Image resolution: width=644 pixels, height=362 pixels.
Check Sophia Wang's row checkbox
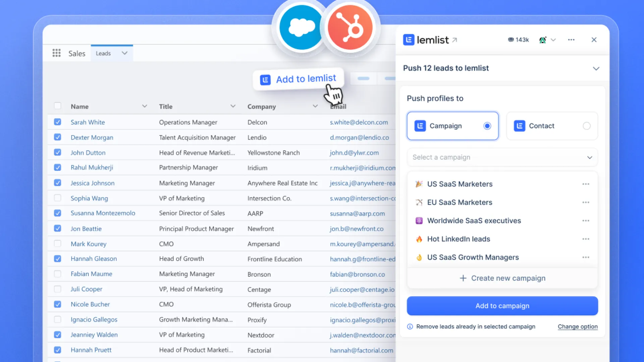[x=57, y=198]
